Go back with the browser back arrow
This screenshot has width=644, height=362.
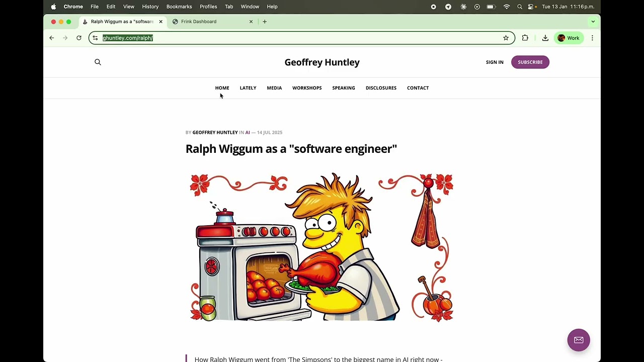[51, 38]
